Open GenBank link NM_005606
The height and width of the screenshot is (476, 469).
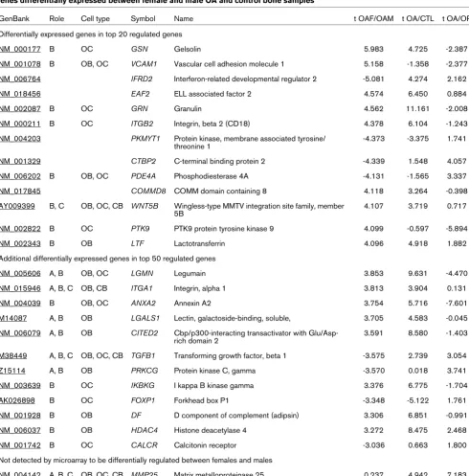(20, 274)
